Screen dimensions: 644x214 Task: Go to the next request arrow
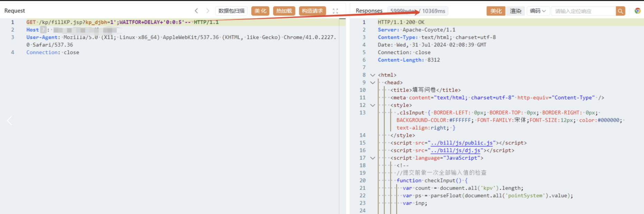point(208,11)
